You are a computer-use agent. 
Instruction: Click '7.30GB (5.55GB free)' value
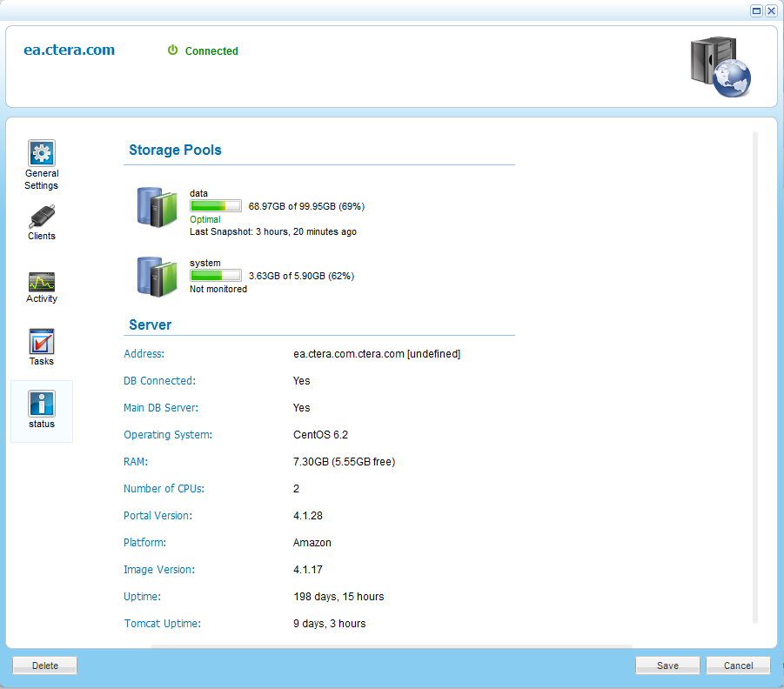(x=344, y=462)
